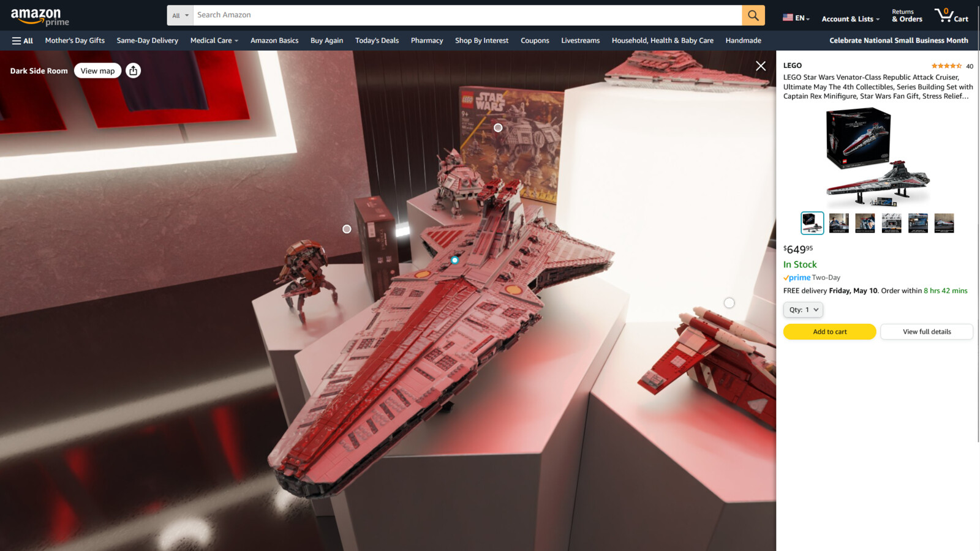980x551 pixels.
Task: Open Same-Day Delivery
Action: [x=148, y=40]
